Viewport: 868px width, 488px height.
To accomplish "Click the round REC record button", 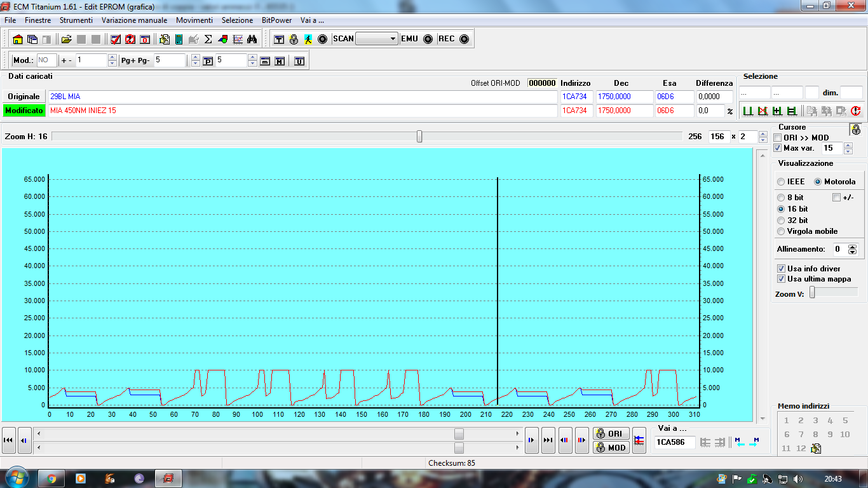I will pyautogui.click(x=464, y=39).
